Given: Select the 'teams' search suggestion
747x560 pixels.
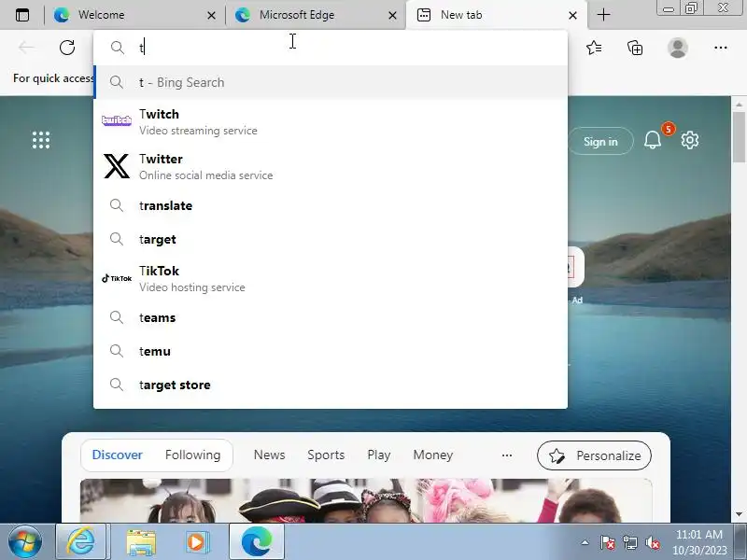Looking at the screenshot, I should (331, 317).
